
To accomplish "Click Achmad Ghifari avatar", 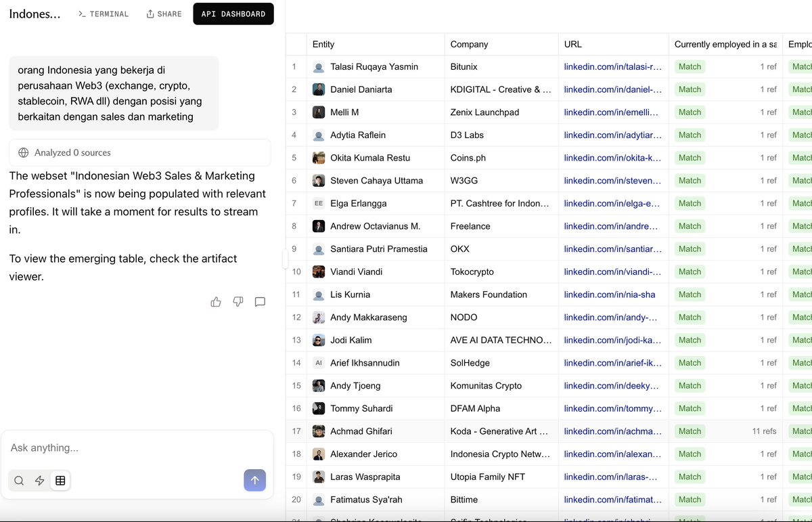I will 319,431.
